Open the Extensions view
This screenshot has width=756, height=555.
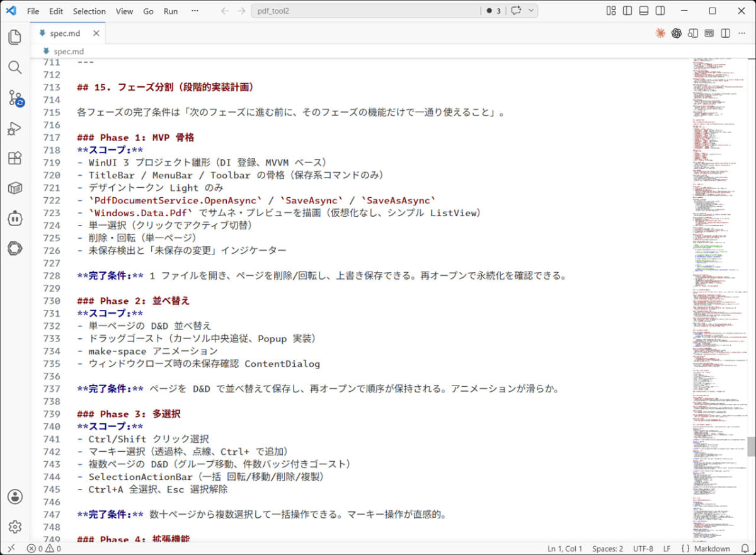14,158
